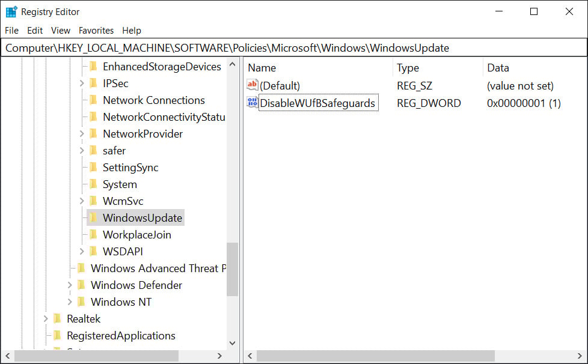Click the folder icon next to WcmSvc

click(93, 201)
